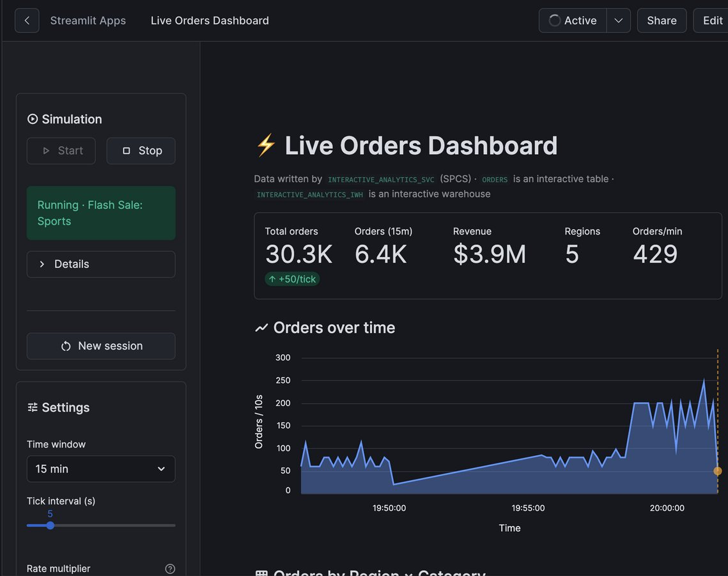Image resolution: width=728 pixels, height=576 pixels.
Task: Click the ORDERS interactive table code label
Action: point(495,180)
